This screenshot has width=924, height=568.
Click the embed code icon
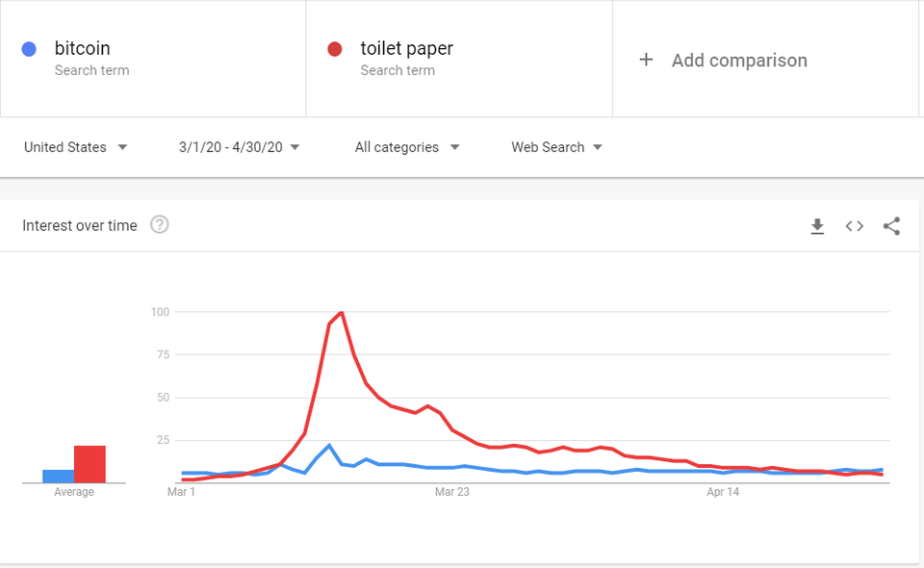tap(854, 226)
